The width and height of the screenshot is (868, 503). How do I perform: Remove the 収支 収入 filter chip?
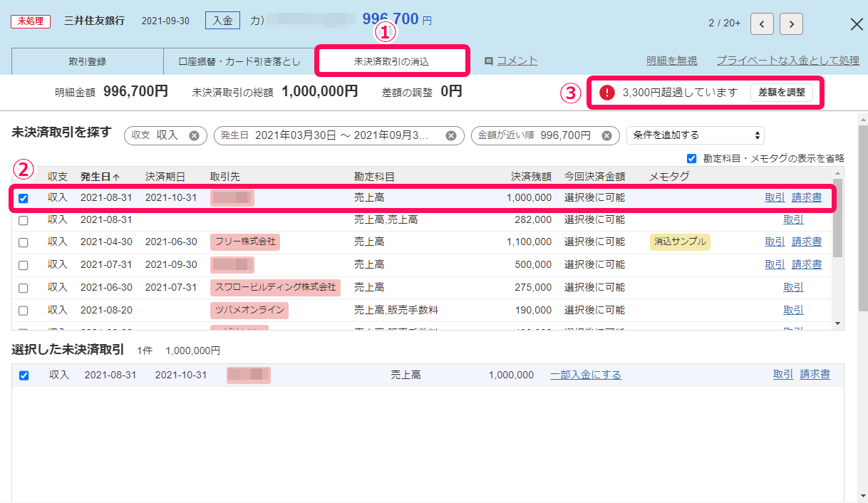coord(194,135)
